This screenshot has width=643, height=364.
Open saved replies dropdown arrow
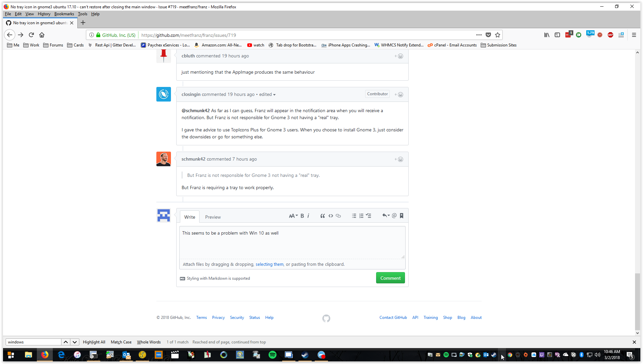(386, 216)
